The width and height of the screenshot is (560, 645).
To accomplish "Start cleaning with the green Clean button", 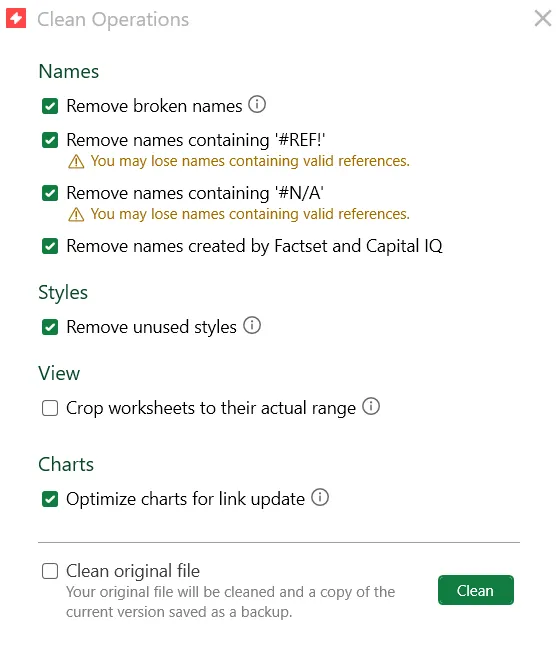I will [476, 590].
